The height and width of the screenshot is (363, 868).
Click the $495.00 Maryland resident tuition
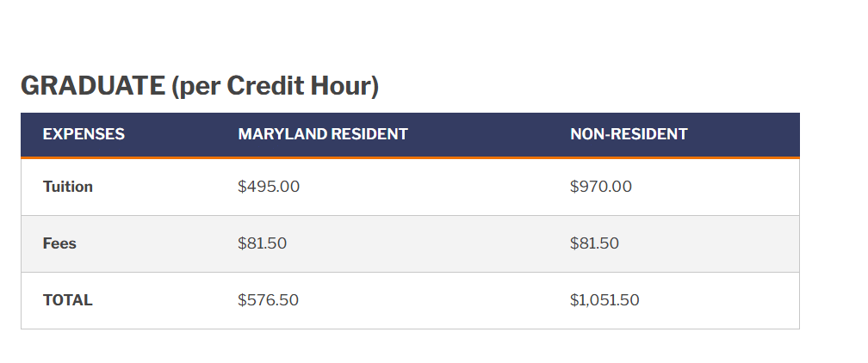click(x=269, y=187)
